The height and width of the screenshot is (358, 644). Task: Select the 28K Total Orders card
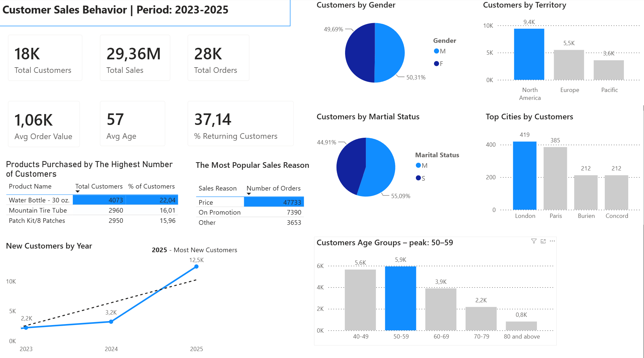(x=219, y=58)
